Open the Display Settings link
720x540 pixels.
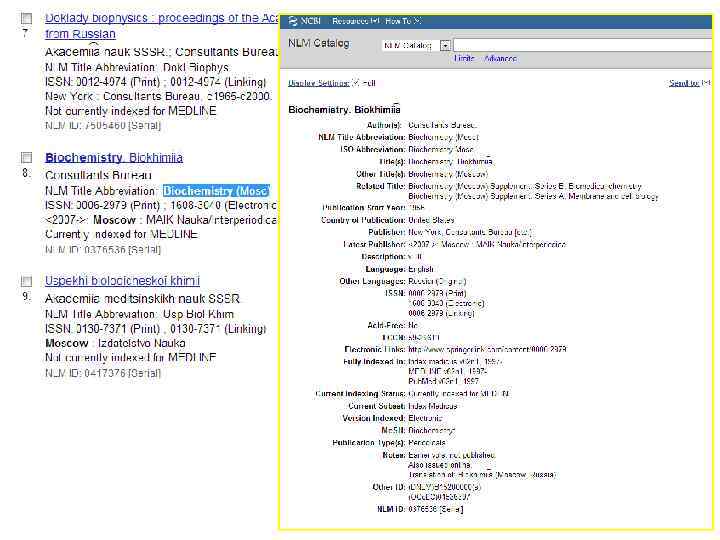[318, 83]
